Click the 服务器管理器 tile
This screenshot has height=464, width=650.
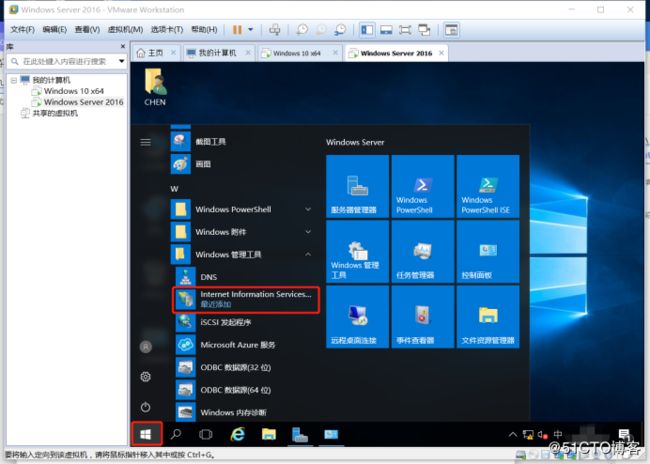point(357,187)
